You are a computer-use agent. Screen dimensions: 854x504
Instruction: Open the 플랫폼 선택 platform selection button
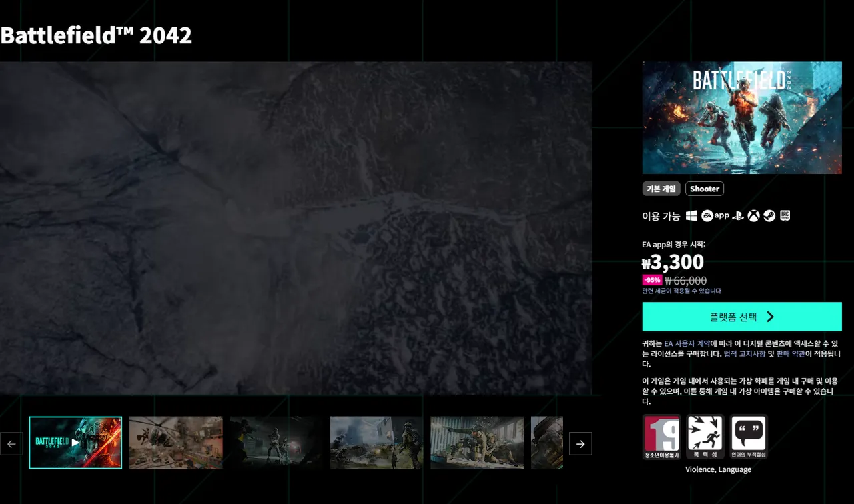[x=742, y=317]
